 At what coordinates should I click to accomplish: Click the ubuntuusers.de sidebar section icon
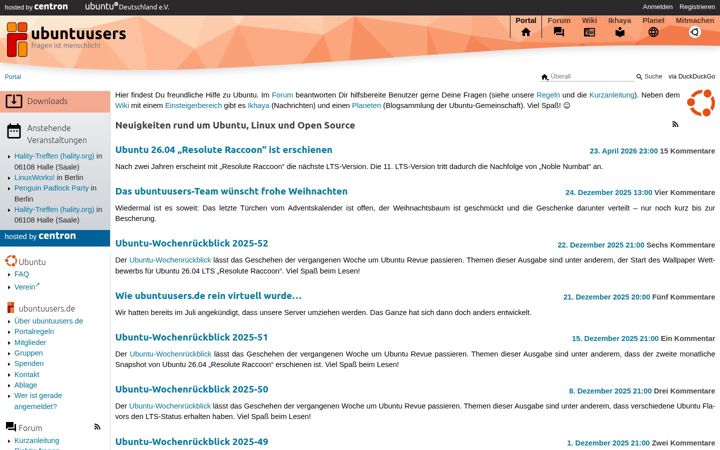pos(11,308)
